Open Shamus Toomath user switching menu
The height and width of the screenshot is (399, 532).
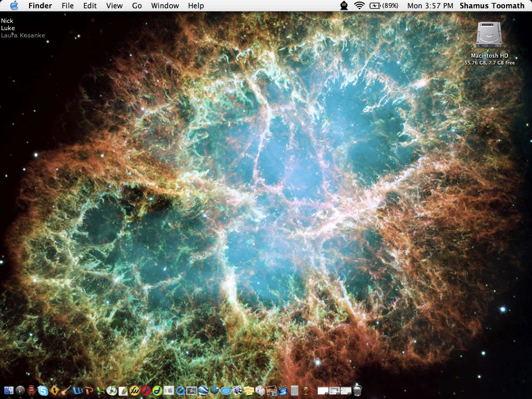point(492,6)
